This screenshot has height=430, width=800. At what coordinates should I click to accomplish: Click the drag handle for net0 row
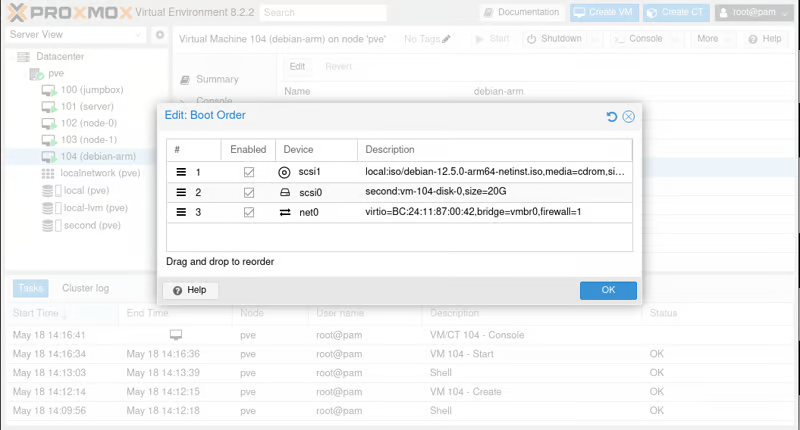point(182,212)
